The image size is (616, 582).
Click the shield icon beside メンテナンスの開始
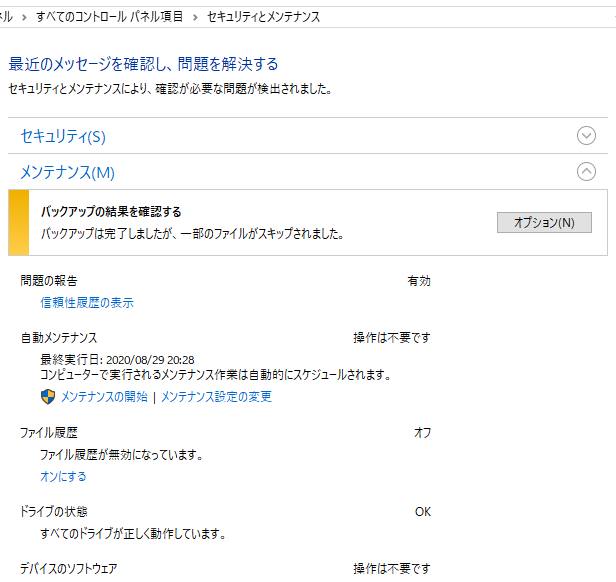47,397
